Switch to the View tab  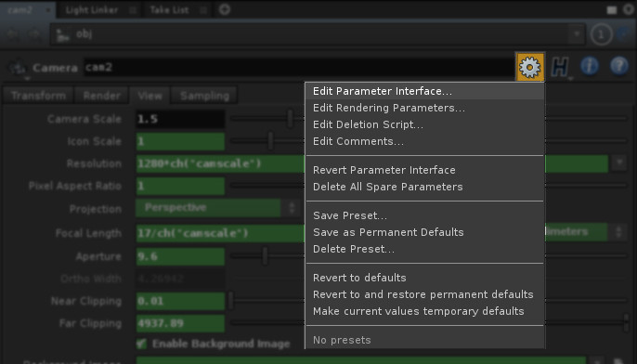click(x=149, y=96)
